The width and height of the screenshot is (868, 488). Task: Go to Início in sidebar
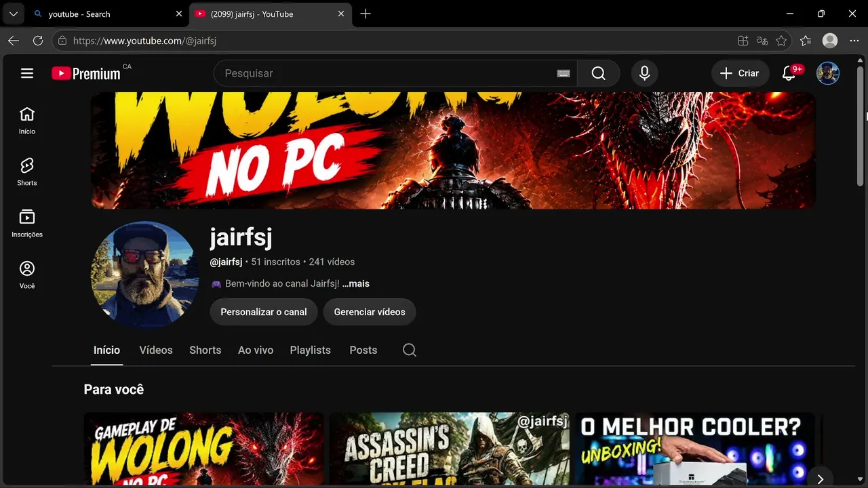tap(27, 121)
